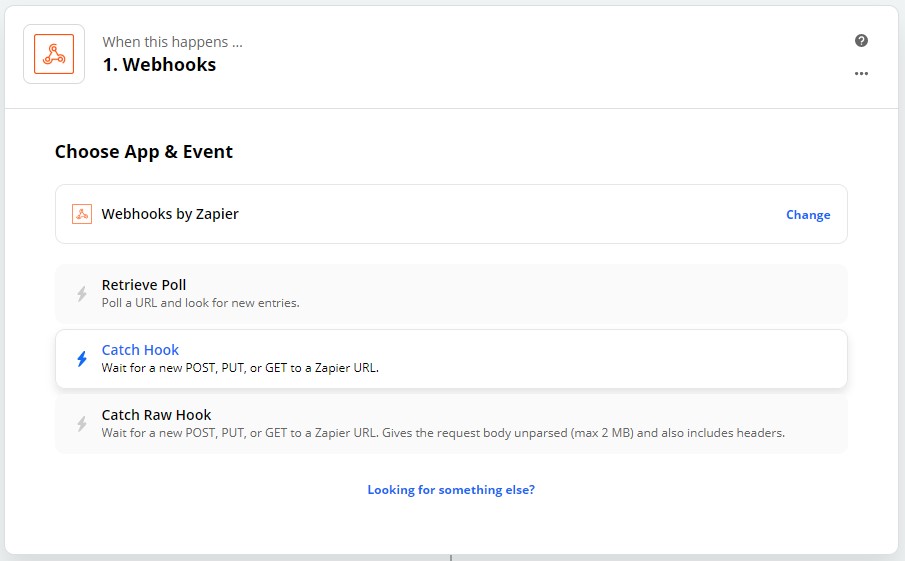Select the Catch Hook trigger event
This screenshot has height=561, width=905.
tap(451, 359)
